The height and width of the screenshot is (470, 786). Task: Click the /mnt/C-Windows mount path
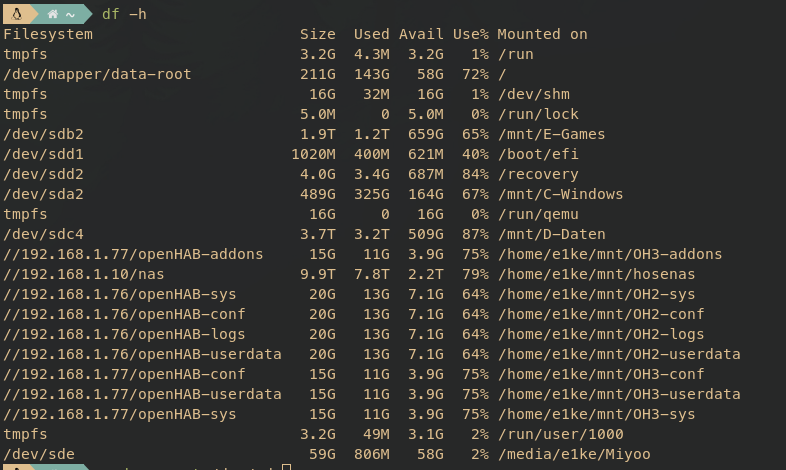point(560,194)
